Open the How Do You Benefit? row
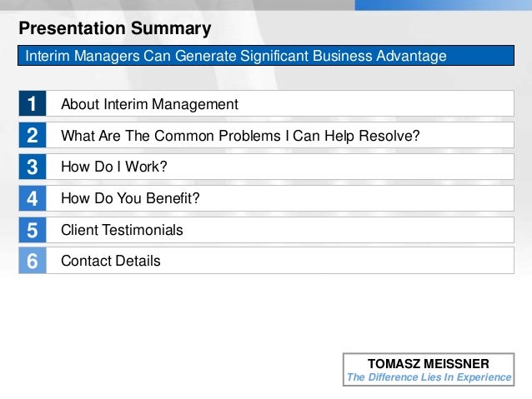 coord(130,198)
